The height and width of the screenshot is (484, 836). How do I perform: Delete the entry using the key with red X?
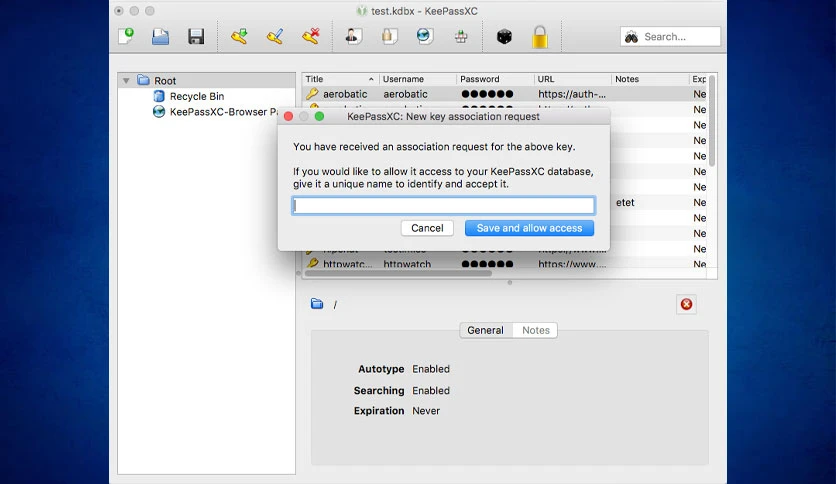click(311, 36)
